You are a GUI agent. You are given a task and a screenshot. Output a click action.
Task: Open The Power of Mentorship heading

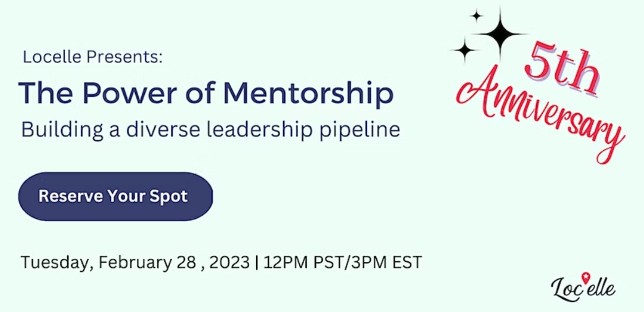click(206, 94)
